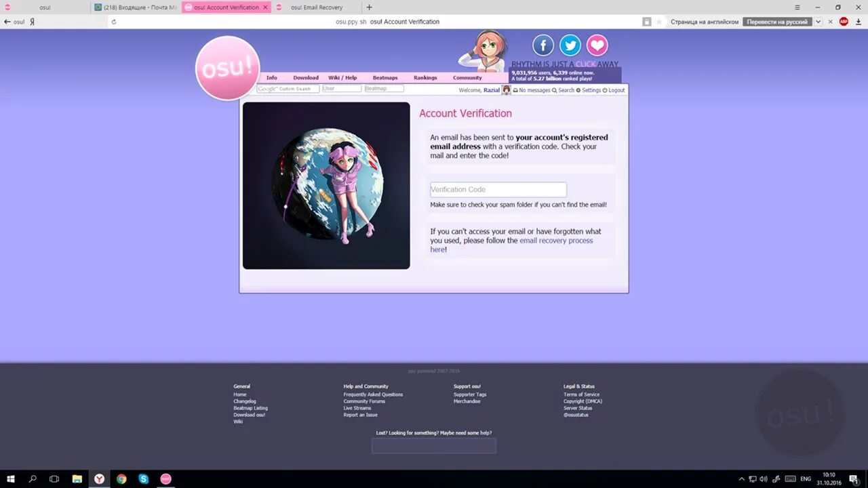Open footer Changelog link
The height and width of the screenshot is (488, 868).
coord(245,401)
